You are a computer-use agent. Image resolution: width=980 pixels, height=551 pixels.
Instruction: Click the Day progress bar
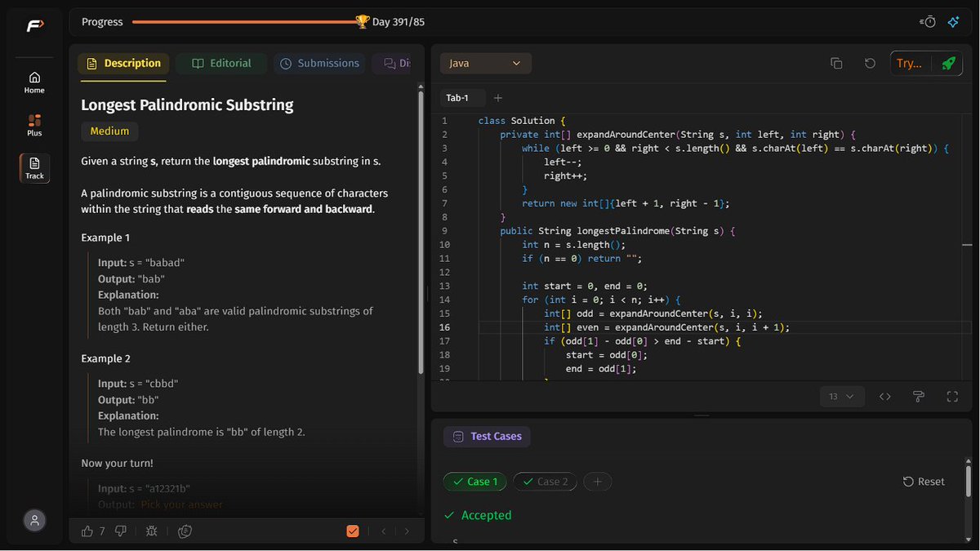click(x=244, y=22)
